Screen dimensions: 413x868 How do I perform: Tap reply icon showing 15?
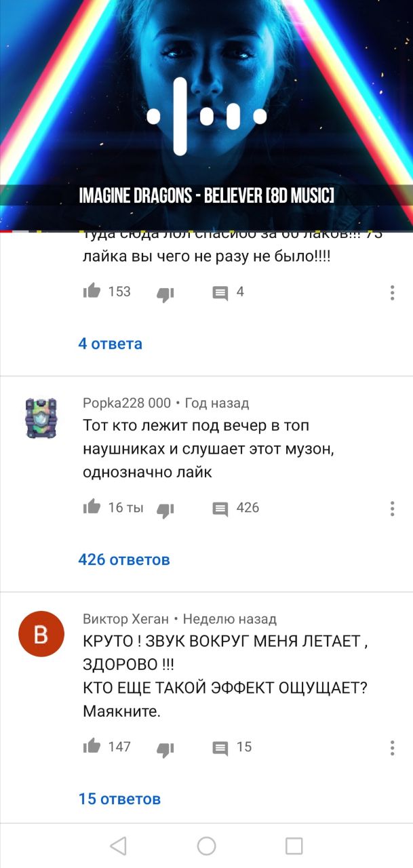(220, 748)
